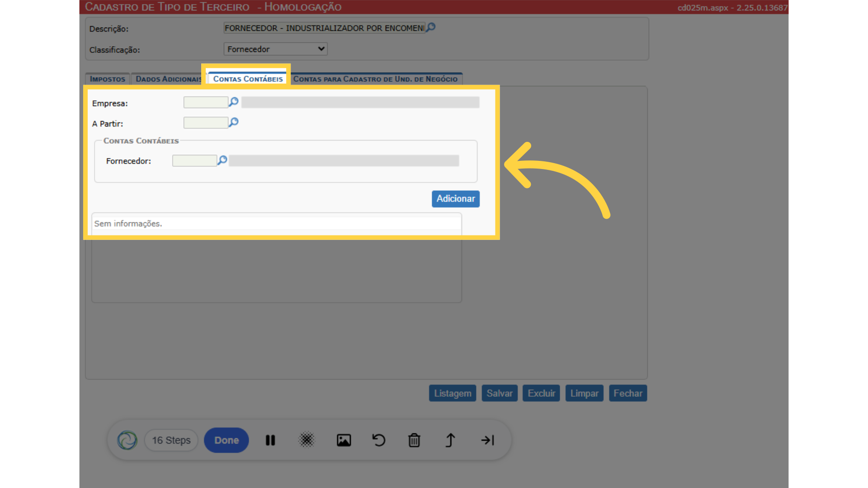868x488 pixels.
Task: Switch to the Impostos tab
Action: (108, 79)
